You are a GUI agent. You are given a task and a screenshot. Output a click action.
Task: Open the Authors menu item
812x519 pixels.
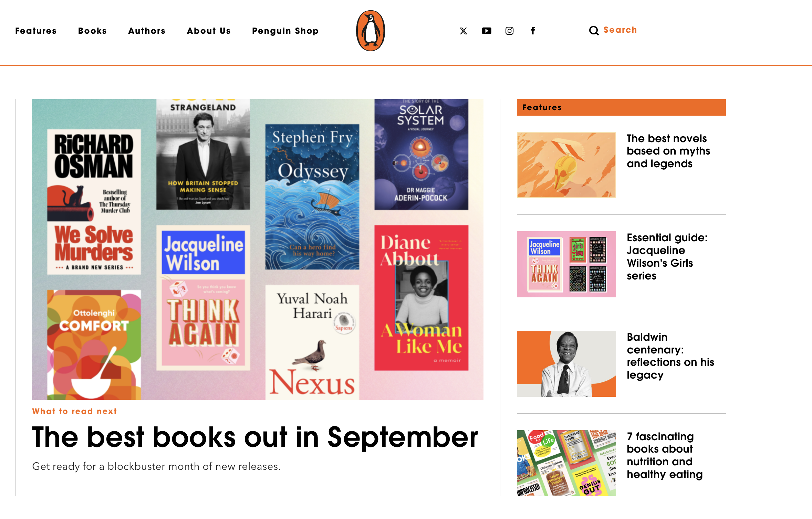point(147,31)
